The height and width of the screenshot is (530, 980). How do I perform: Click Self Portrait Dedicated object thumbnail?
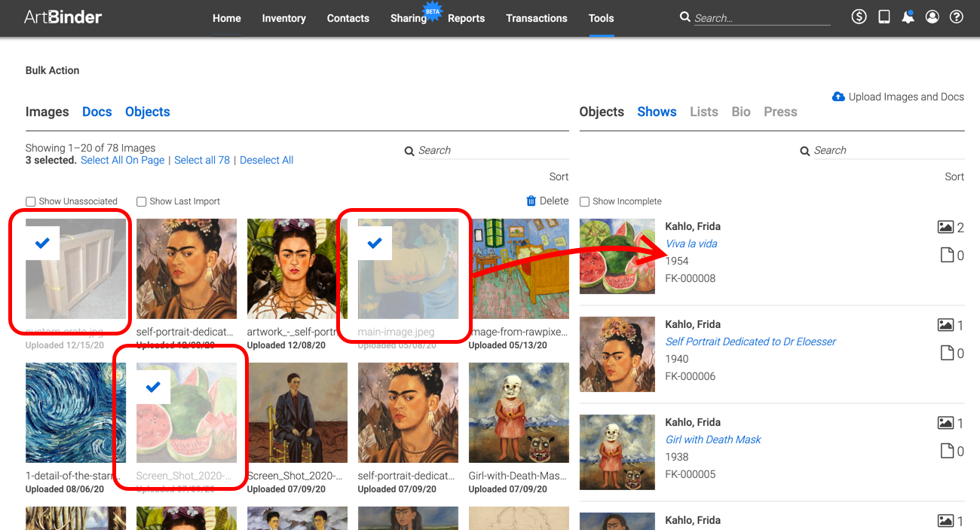(x=617, y=354)
